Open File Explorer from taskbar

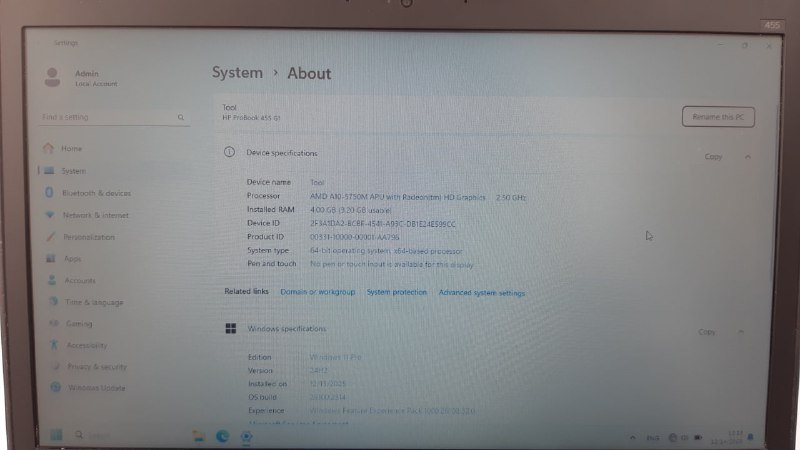pyautogui.click(x=198, y=436)
